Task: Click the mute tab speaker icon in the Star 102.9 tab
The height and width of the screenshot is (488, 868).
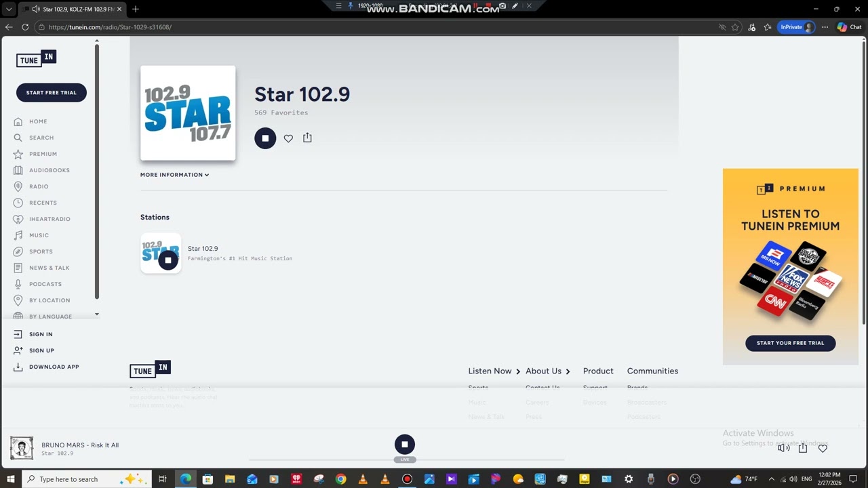Action: coord(35,9)
